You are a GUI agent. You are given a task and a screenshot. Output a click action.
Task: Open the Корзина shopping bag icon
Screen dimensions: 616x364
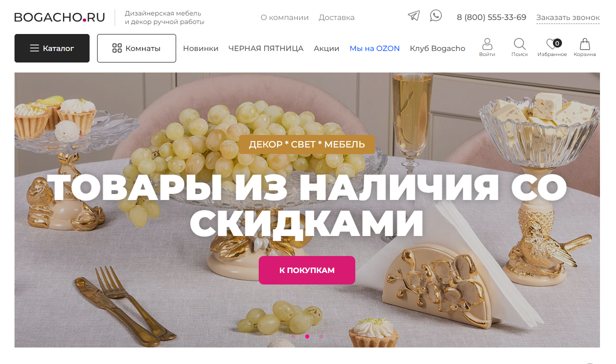[x=584, y=47]
